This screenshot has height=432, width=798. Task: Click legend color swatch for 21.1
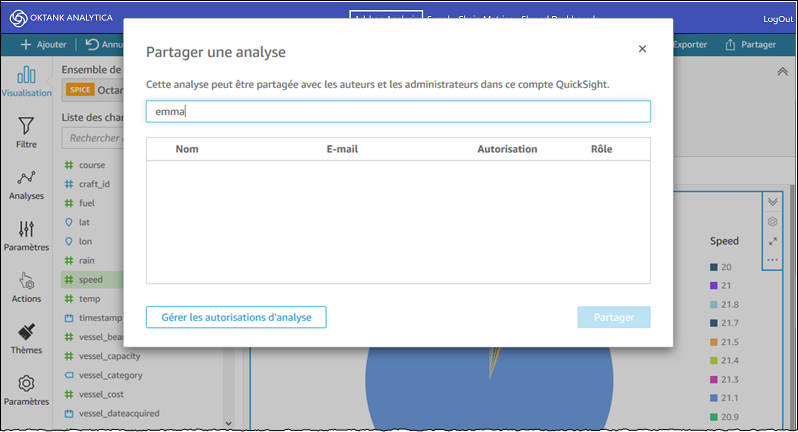pos(714,398)
